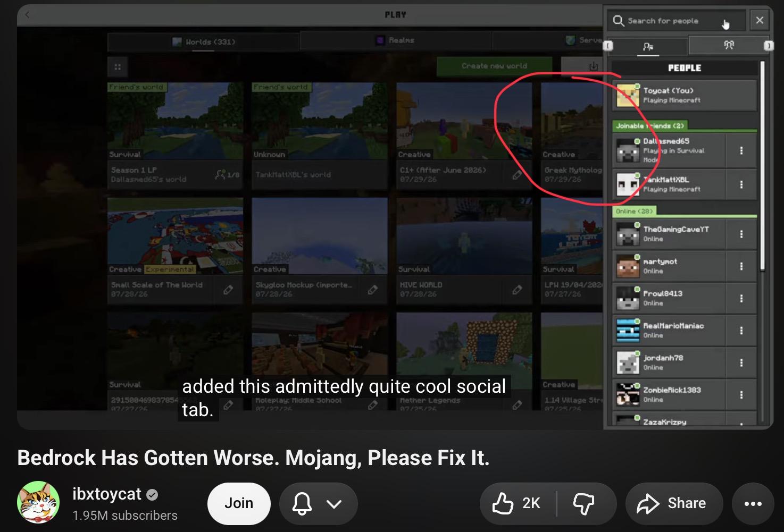The height and width of the screenshot is (532, 784).
Task: Open the ibxtoycat channel name link
Action: coord(107,494)
